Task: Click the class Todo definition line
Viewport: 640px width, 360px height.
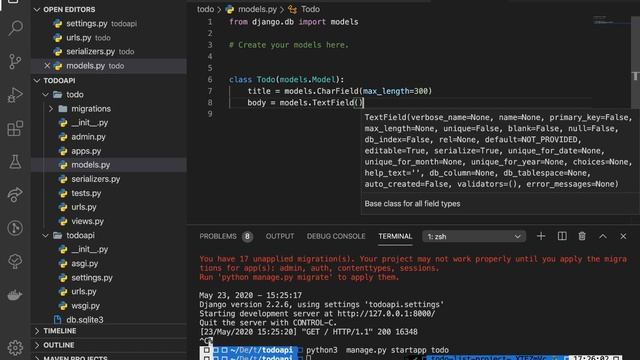Action: coord(287,80)
